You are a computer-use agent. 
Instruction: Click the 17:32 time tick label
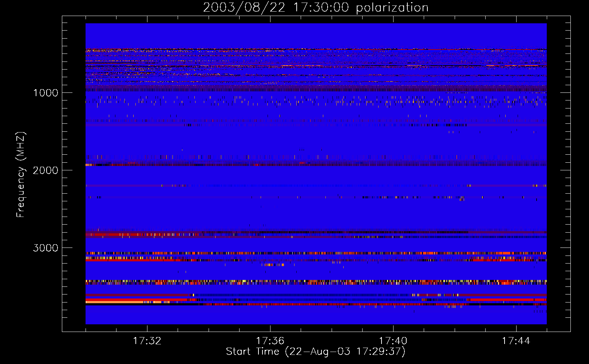coord(147,341)
